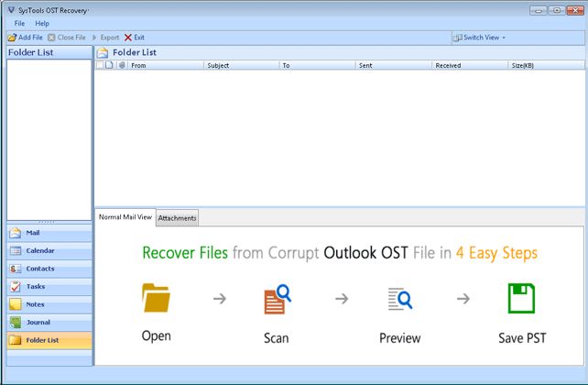
Task: Click the Switch View icon
Action: pos(458,38)
